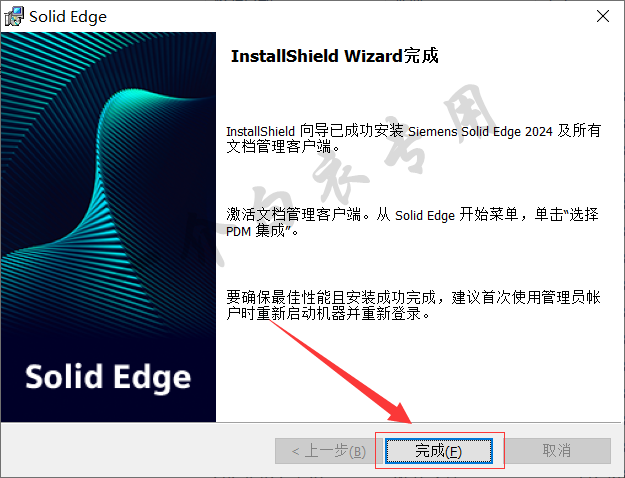Click the InstallShield Wizard完成 heading
Viewport: 625px width, 478px height.
click(x=335, y=56)
